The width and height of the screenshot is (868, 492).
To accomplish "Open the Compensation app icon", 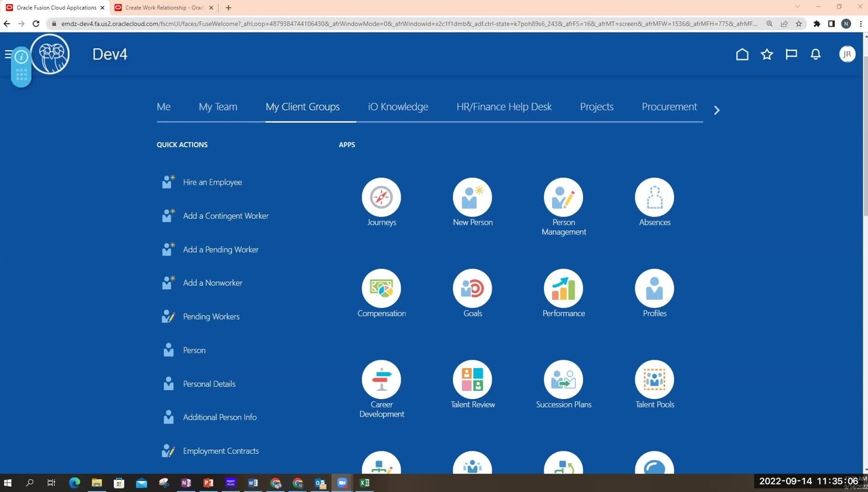I will point(381,288).
